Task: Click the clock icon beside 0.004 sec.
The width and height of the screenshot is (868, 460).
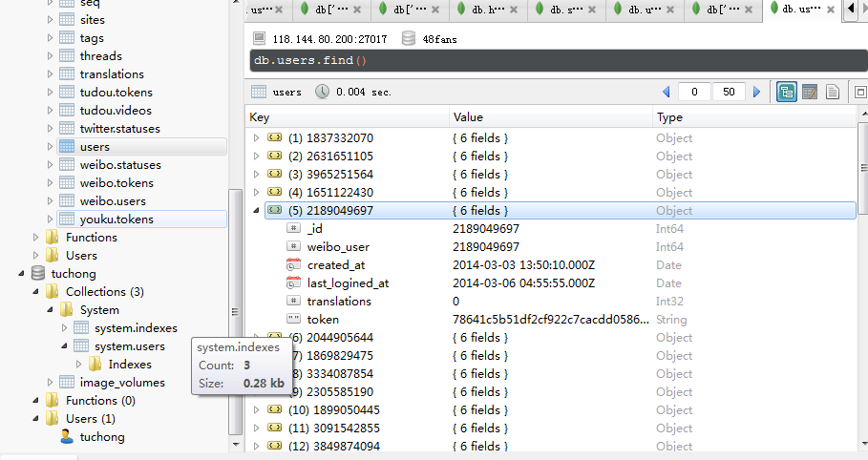Action: [x=322, y=92]
